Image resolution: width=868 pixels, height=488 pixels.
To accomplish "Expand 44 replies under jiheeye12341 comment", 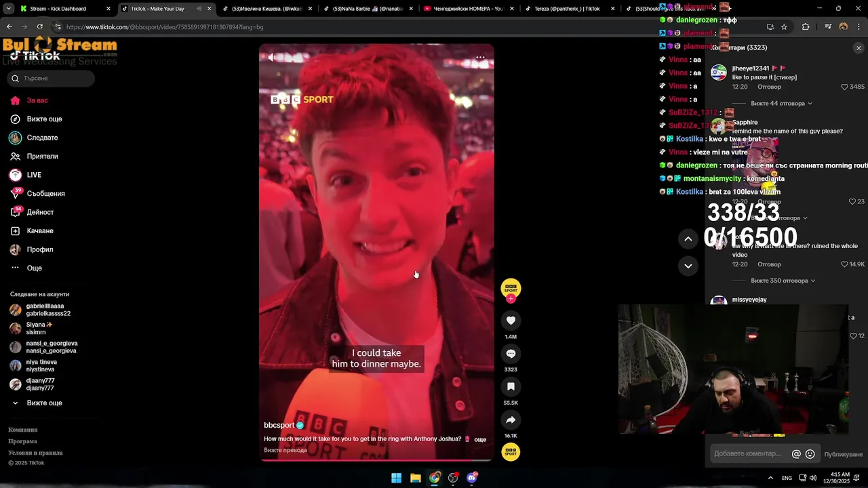I will click(x=781, y=104).
